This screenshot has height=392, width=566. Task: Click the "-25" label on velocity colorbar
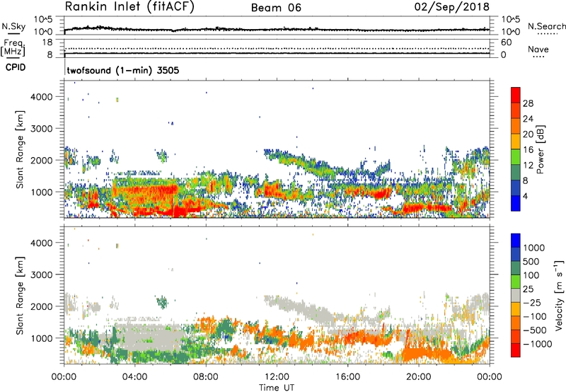(533, 303)
